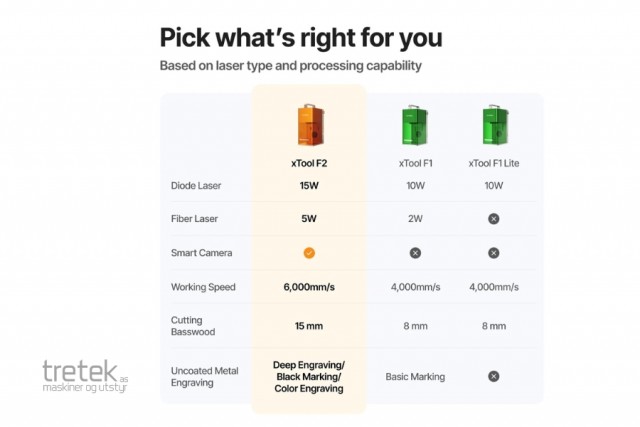
Task: Select the xTool F1 Lite column label
Action: (x=493, y=162)
